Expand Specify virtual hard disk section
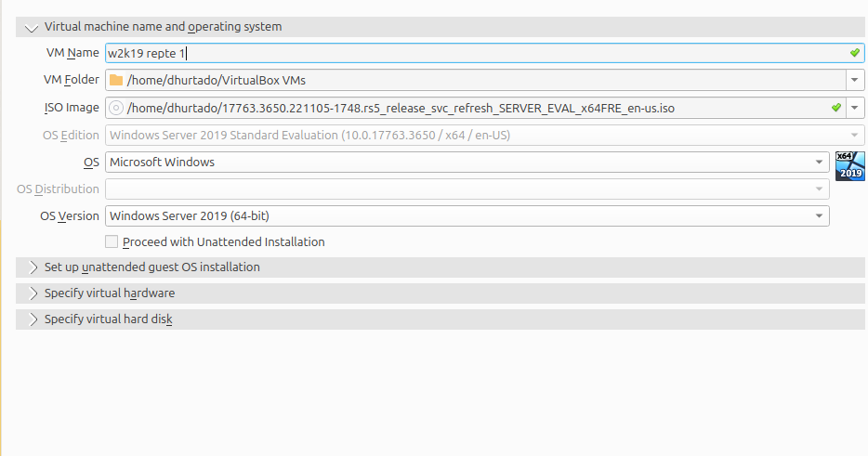Screen dimensions: 868x456 [33, 319]
